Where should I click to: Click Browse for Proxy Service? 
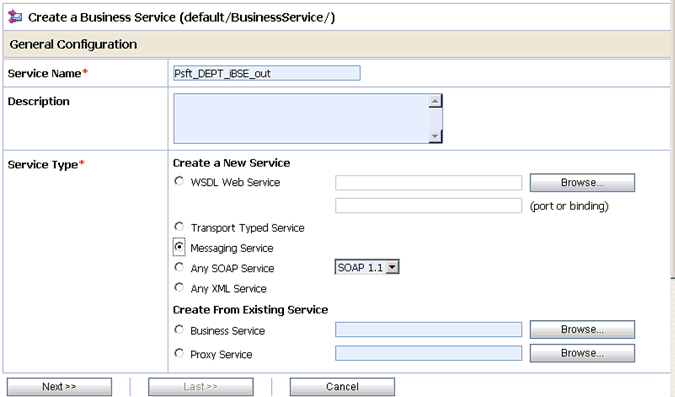[582, 353]
